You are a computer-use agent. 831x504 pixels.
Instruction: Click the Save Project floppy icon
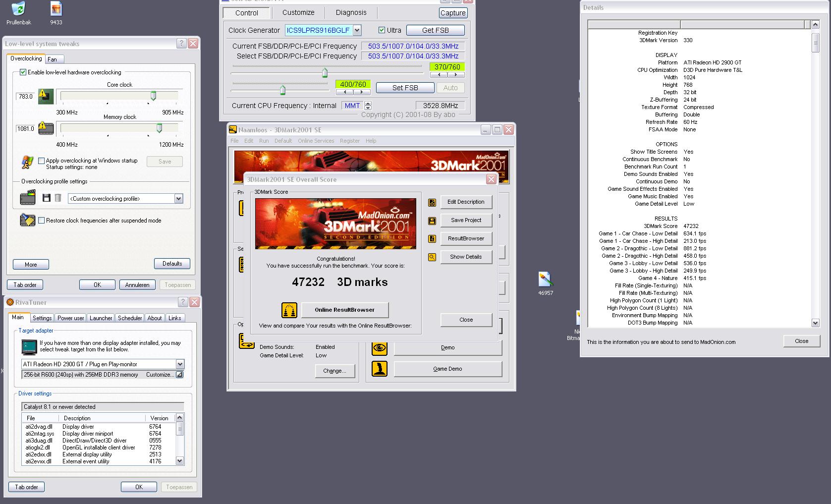tap(432, 221)
